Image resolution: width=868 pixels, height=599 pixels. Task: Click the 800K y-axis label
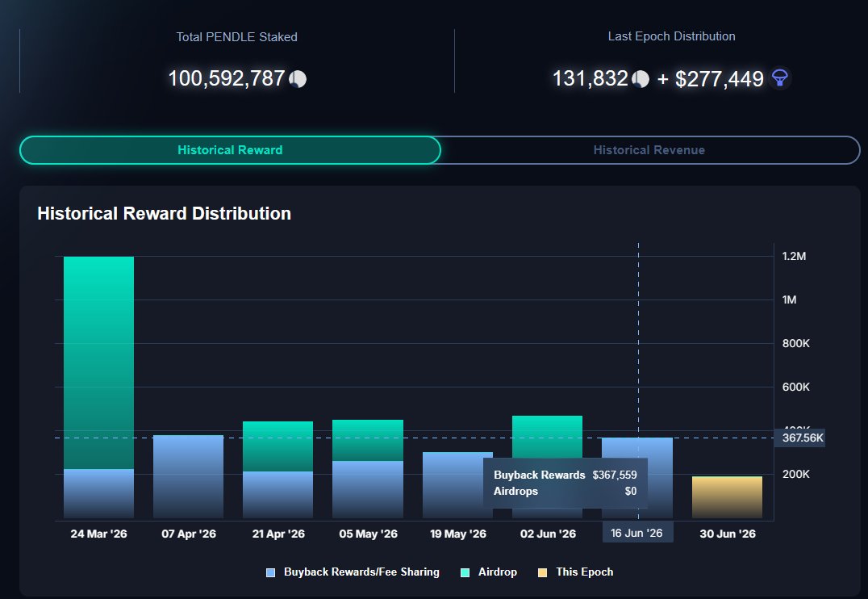point(795,344)
